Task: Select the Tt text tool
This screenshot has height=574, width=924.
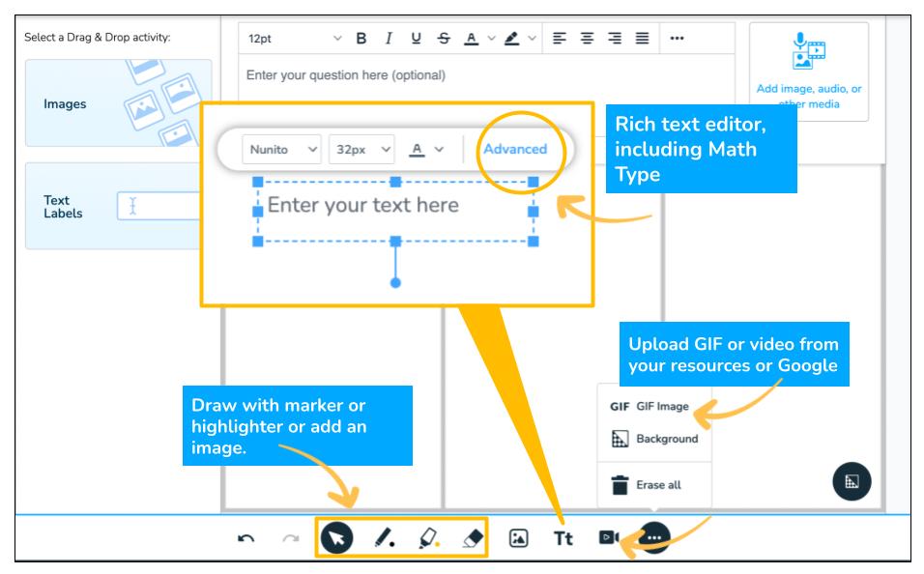Action: tap(564, 537)
